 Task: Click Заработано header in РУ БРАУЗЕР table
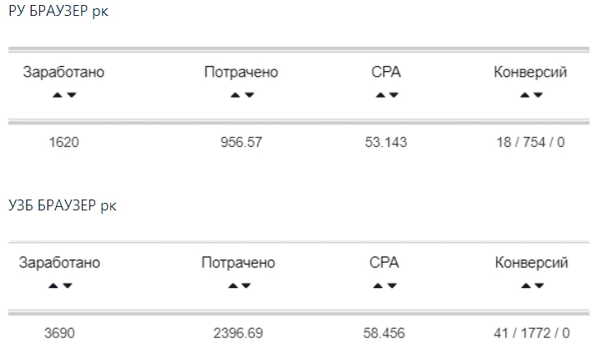click(63, 72)
